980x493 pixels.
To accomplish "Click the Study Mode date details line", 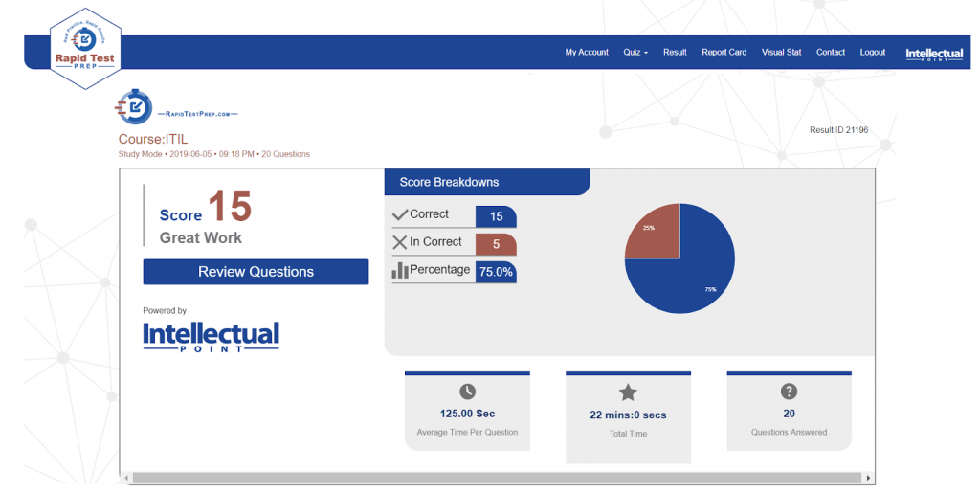I will (x=213, y=154).
